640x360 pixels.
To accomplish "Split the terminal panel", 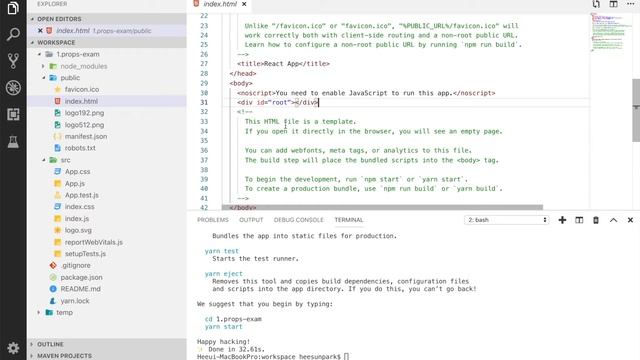I will [579, 220].
